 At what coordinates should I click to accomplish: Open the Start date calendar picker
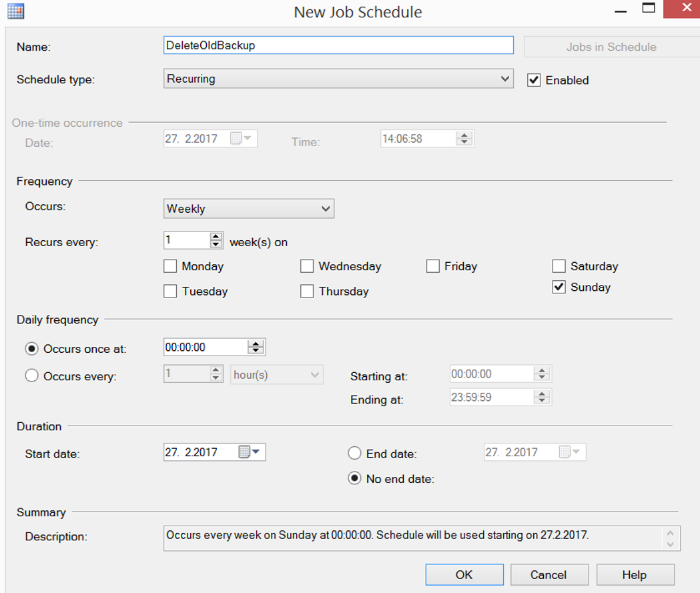pos(250,452)
